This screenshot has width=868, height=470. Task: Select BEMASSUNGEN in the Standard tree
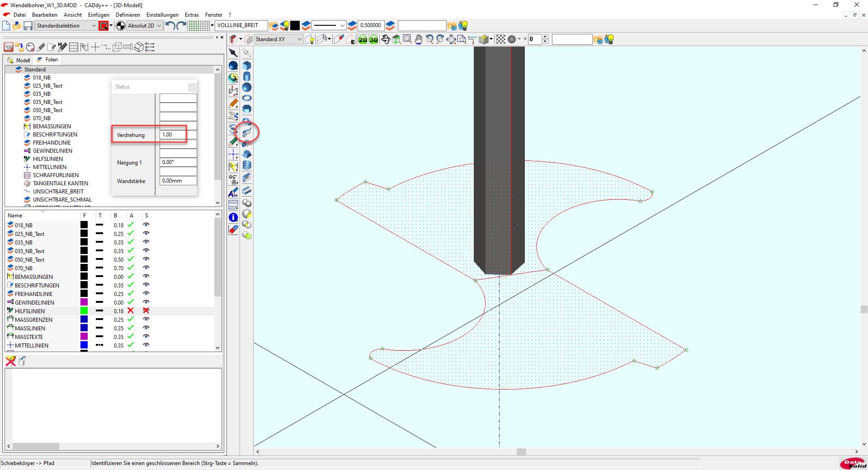pyautogui.click(x=52, y=127)
